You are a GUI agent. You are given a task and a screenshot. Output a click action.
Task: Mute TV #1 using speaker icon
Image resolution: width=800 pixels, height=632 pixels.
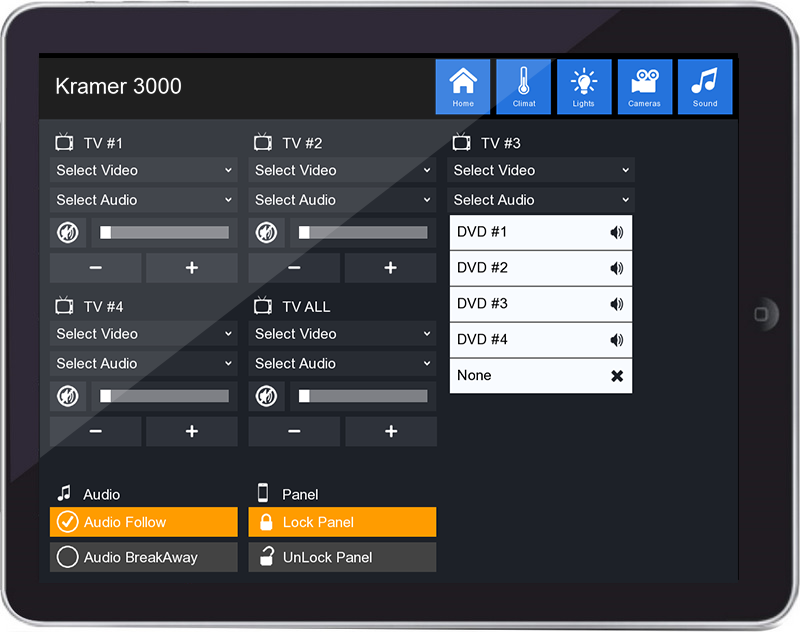tap(68, 233)
